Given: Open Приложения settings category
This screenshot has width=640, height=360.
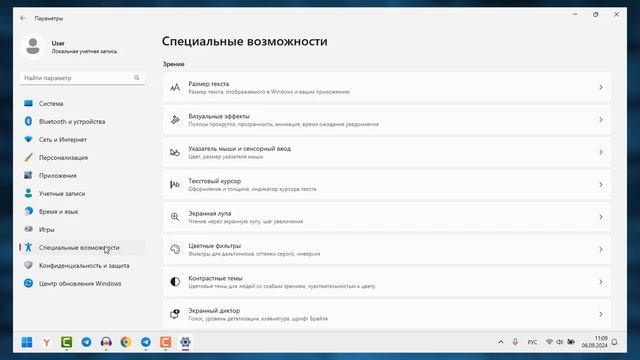Looking at the screenshot, I should [x=82, y=176].
